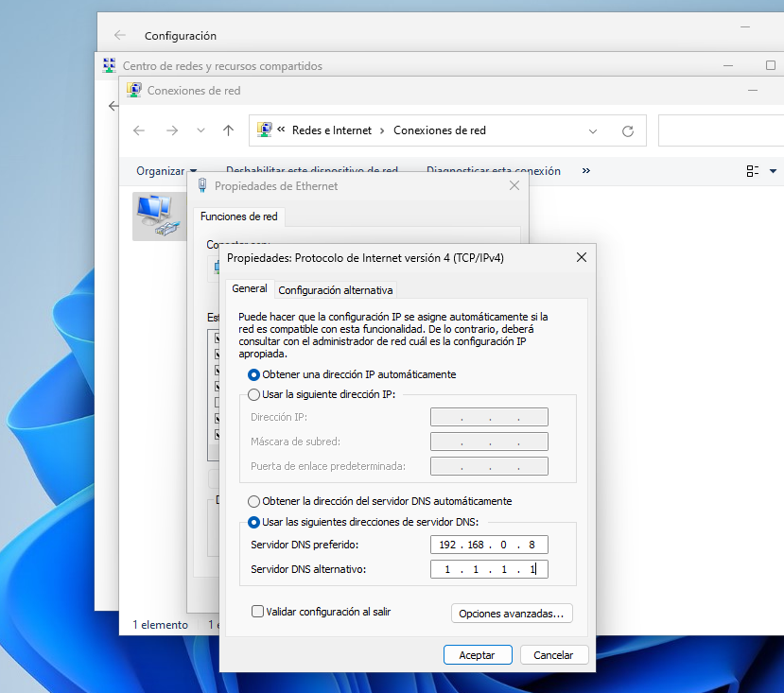Click the Aceptar button
Viewport: 784px width, 693px height.
point(478,654)
